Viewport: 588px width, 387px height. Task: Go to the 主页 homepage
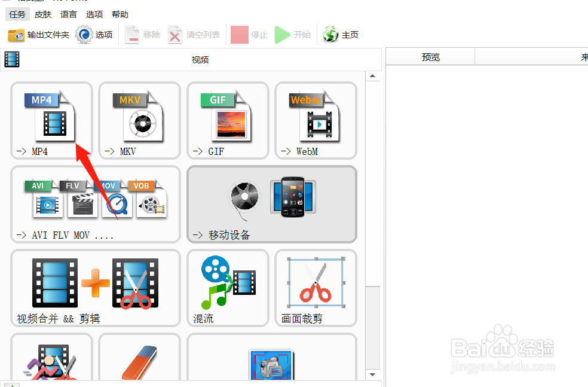click(341, 35)
